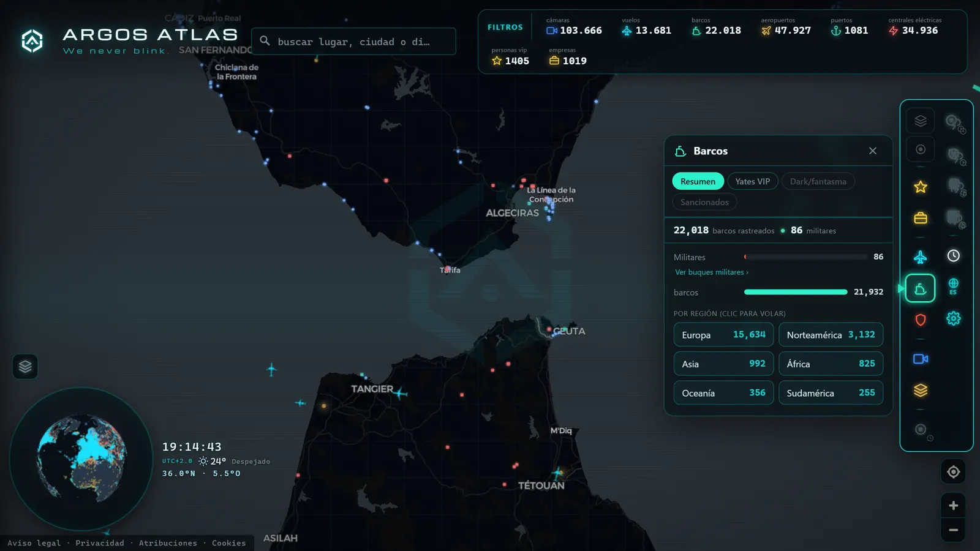980x551 pixels.
Task: Click the gray layers icon atop the sidebar
Action: pos(920,121)
